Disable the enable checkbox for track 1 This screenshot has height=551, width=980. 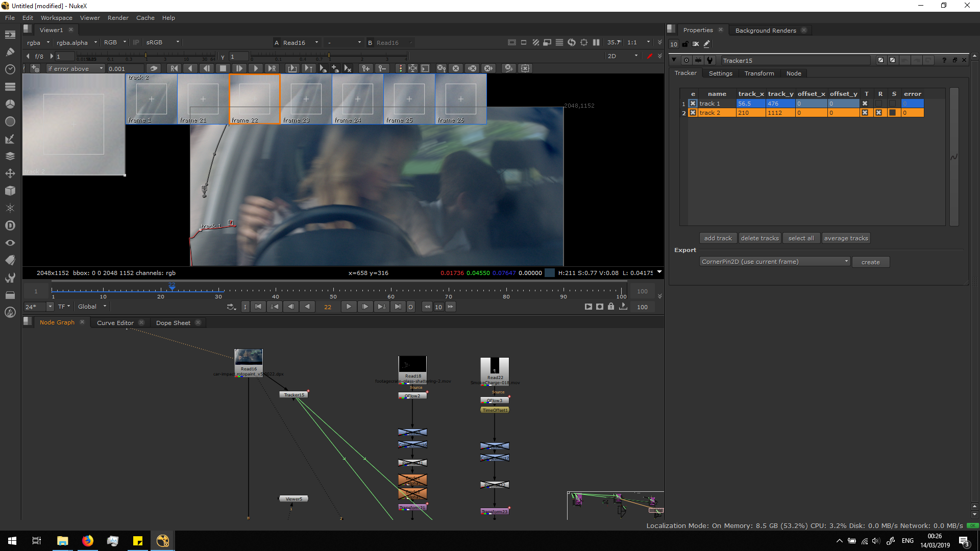click(693, 104)
